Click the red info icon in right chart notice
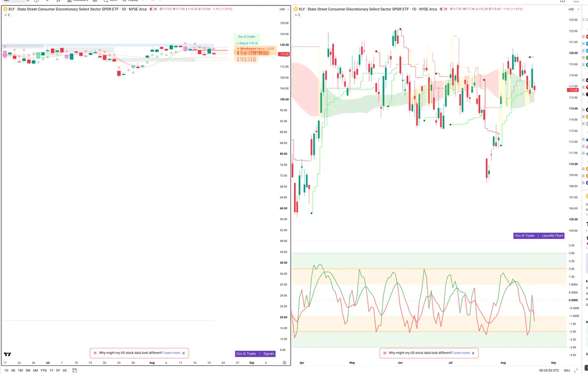 point(385,353)
